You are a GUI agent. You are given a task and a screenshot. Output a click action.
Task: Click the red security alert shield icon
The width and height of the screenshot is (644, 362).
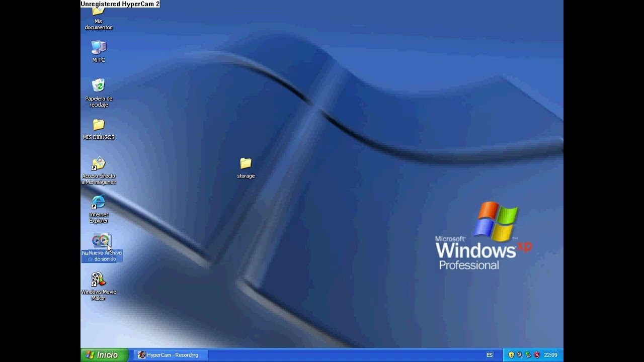click(537, 355)
